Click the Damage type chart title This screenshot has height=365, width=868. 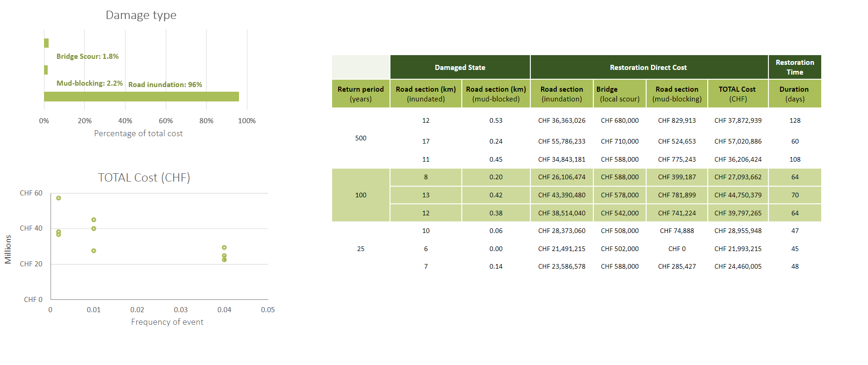pyautogui.click(x=141, y=15)
